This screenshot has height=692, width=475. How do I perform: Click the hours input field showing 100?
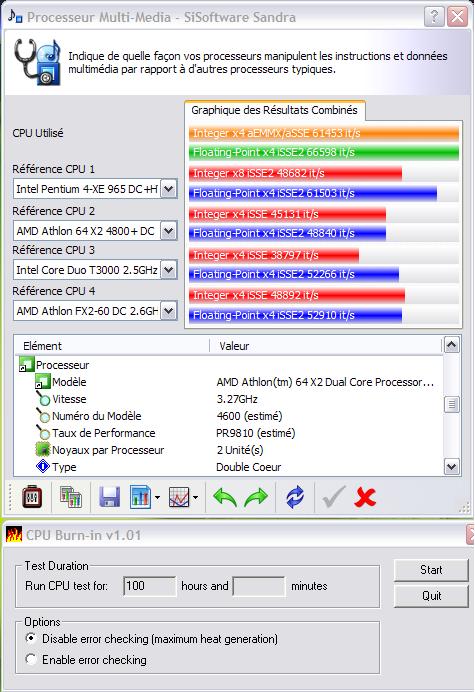click(150, 586)
